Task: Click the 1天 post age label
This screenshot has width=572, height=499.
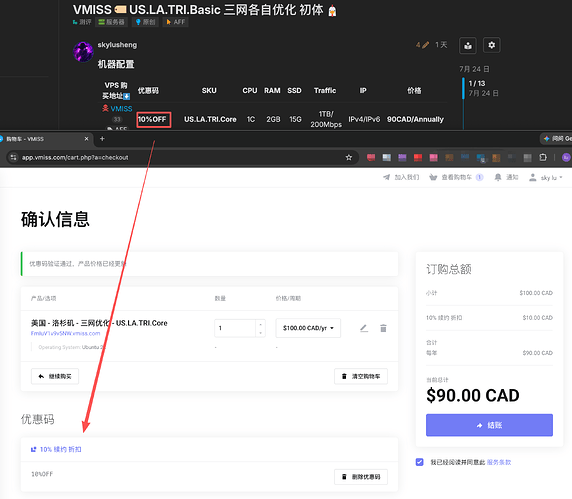Action: tap(441, 45)
